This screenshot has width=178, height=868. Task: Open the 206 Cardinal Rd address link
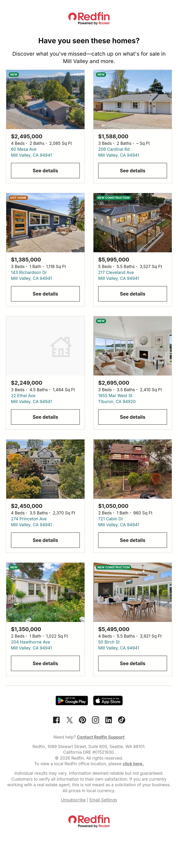click(114, 149)
